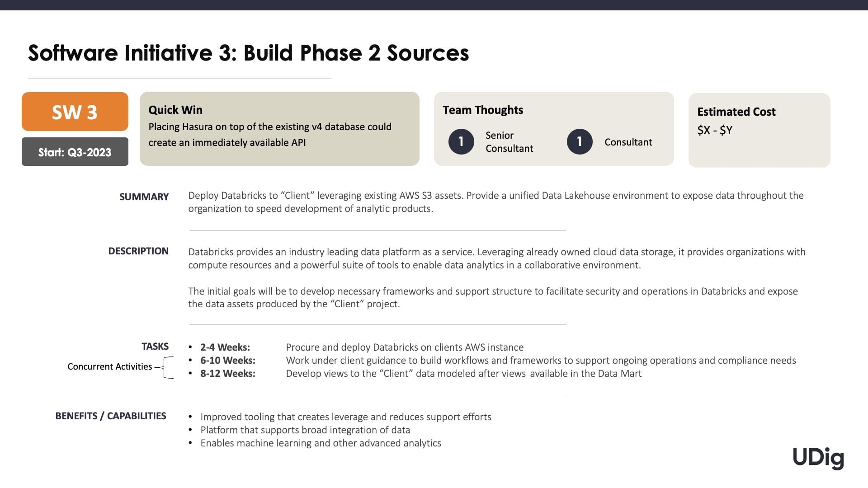Click the SUMMARY section label
Screen dimensions: 868x488
(144, 197)
